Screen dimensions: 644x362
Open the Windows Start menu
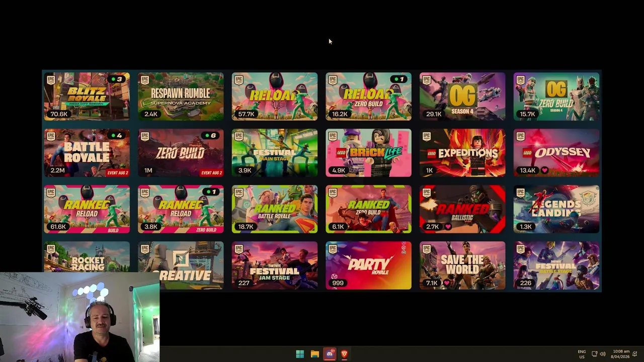[x=300, y=354]
